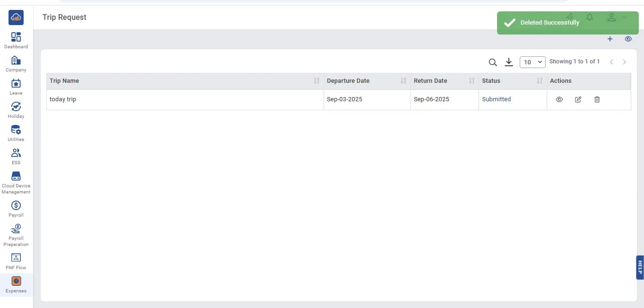Open the Leave module
The width and height of the screenshot is (644, 308).
tap(16, 87)
